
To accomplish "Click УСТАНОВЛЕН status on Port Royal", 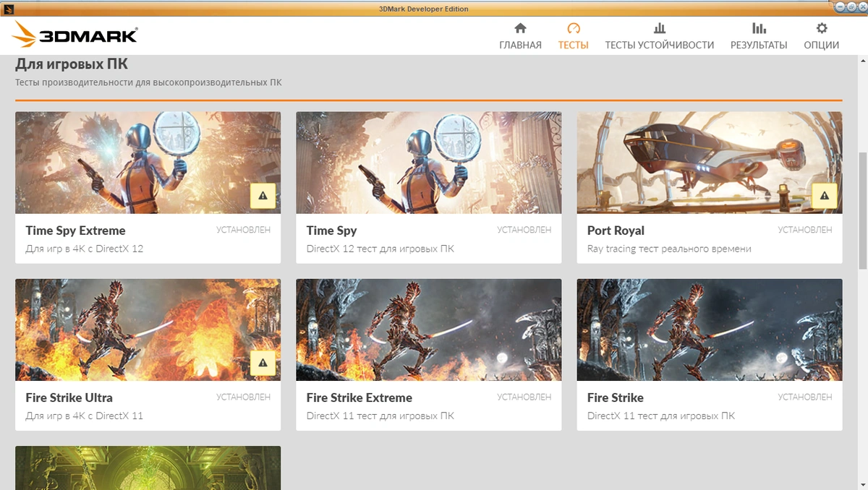I will pyautogui.click(x=805, y=230).
